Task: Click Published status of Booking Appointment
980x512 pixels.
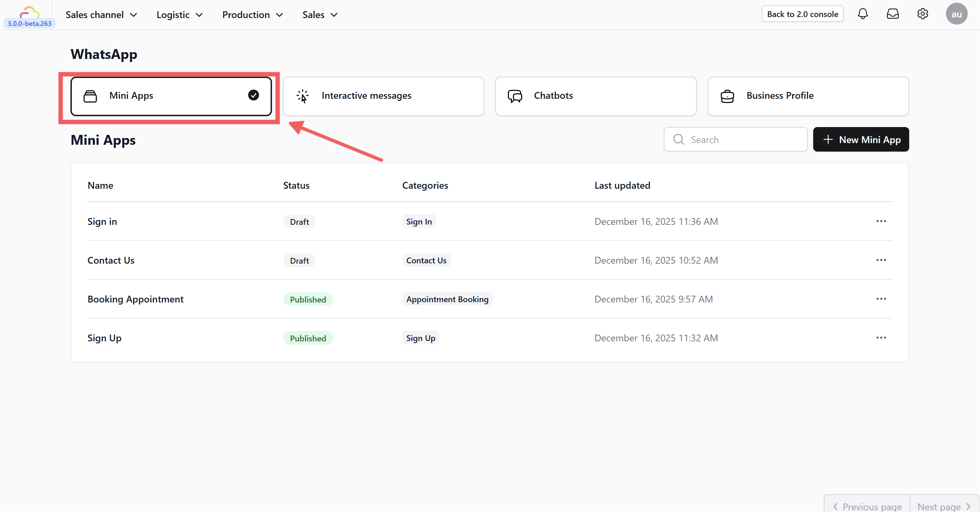Action: (x=308, y=299)
